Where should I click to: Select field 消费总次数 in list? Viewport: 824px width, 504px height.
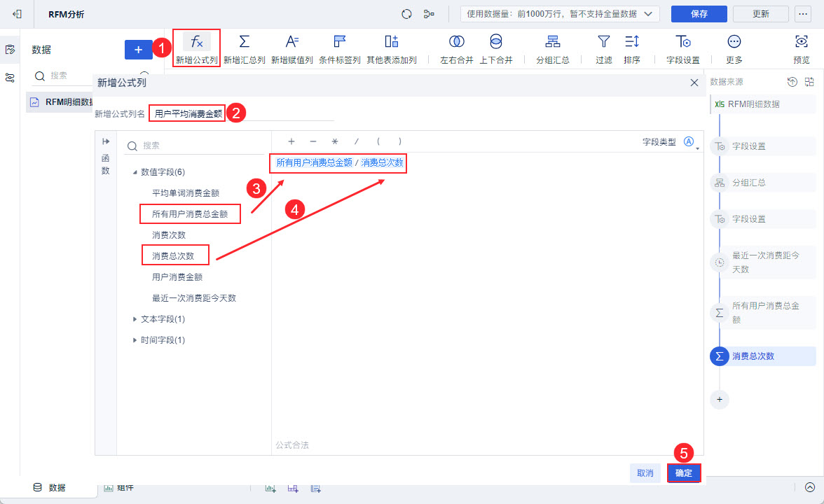[x=173, y=256]
